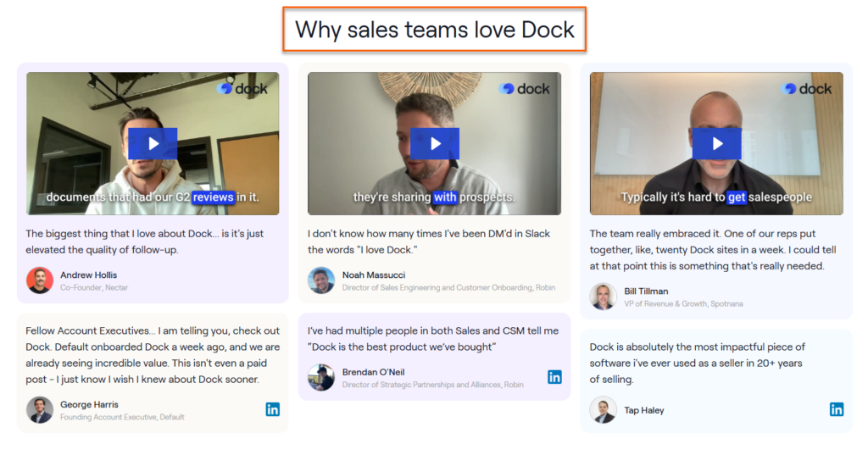
Task: Click the quote about twenty Dock sites
Action: (713, 250)
